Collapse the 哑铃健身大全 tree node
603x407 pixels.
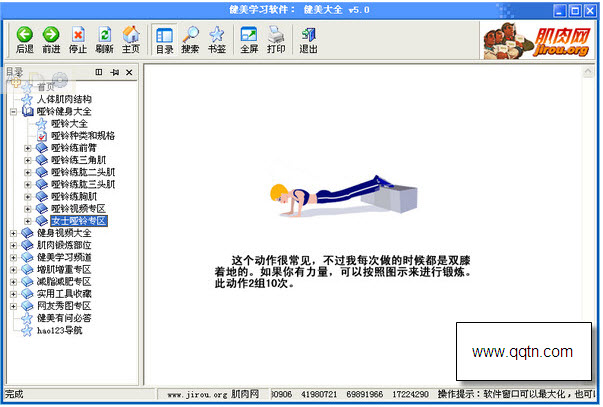tap(14, 112)
